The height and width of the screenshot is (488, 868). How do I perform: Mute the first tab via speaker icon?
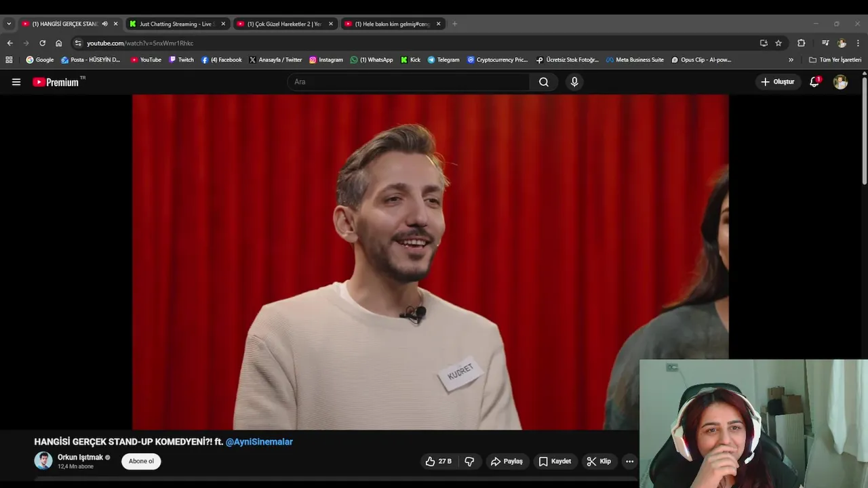(x=104, y=24)
